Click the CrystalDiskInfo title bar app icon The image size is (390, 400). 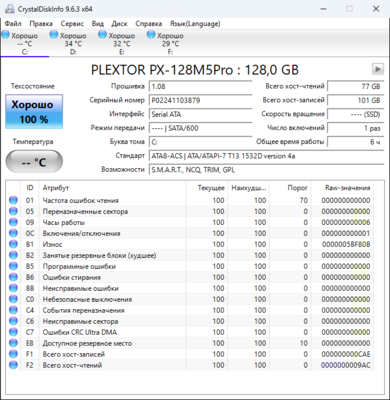(x=9, y=9)
